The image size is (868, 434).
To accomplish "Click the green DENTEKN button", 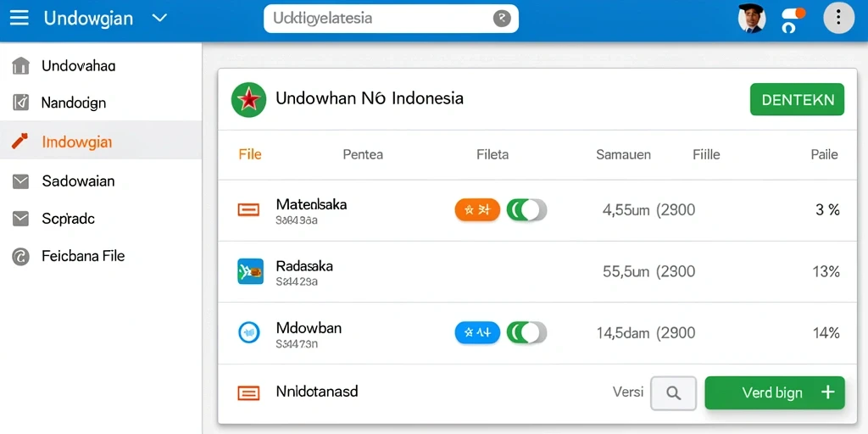I will pos(797,100).
